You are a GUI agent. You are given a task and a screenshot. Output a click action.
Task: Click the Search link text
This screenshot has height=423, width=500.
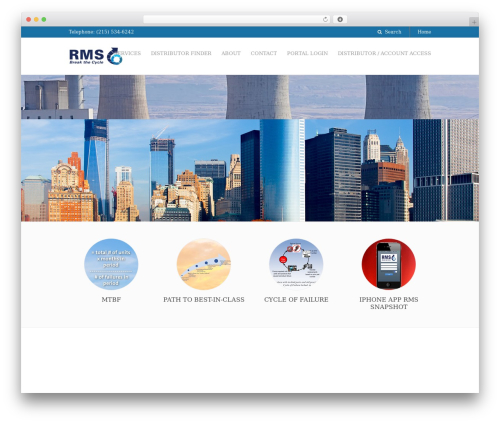[393, 32]
